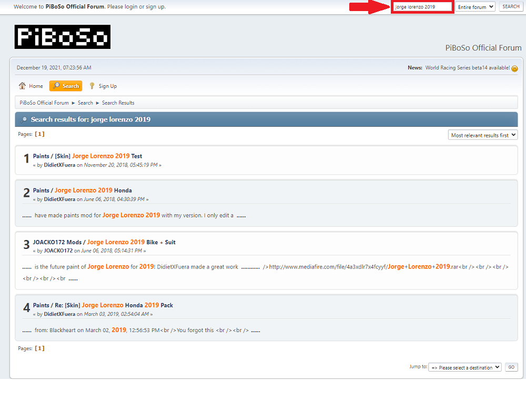The image size is (526, 420).
Task: Click result number 3
Action: tap(26, 244)
